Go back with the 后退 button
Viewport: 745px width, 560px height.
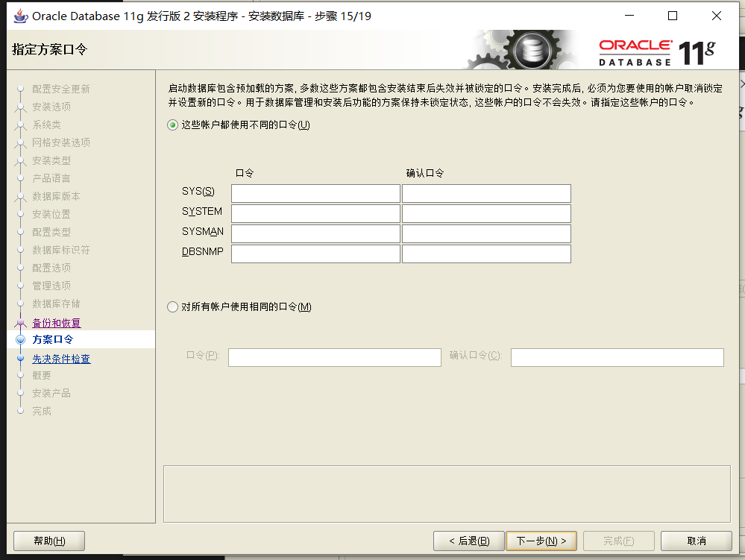pos(469,541)
